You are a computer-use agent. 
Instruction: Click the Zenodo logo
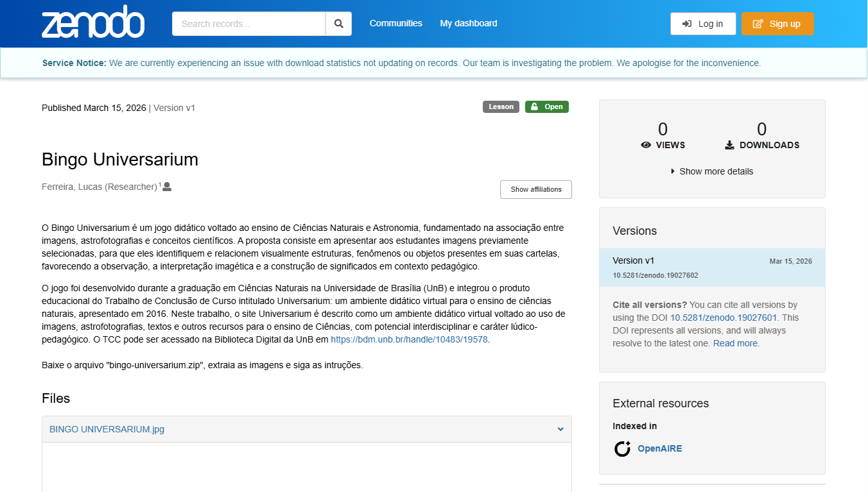coord(93,22)
